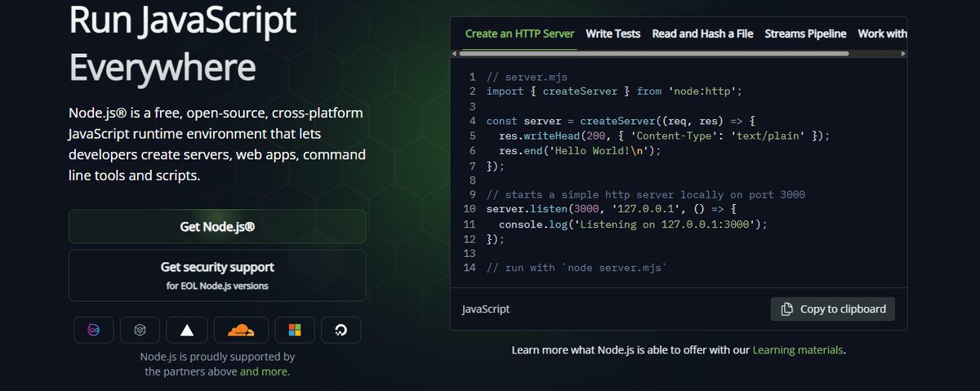Image resolution: width=980 pixels, height=391 pixels.
Task: Select the Create an HTTP Server tab
Action: pos(519,33)
